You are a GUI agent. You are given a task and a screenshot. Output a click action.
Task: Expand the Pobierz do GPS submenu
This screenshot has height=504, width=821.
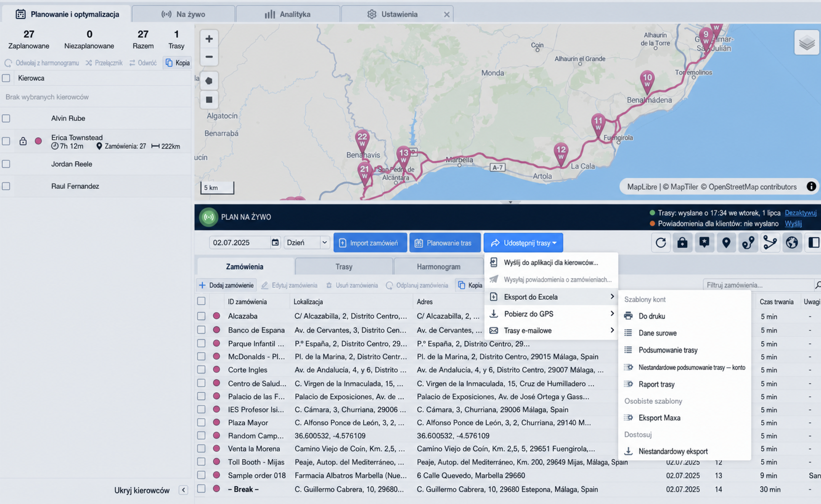click(x=551, y=314)
